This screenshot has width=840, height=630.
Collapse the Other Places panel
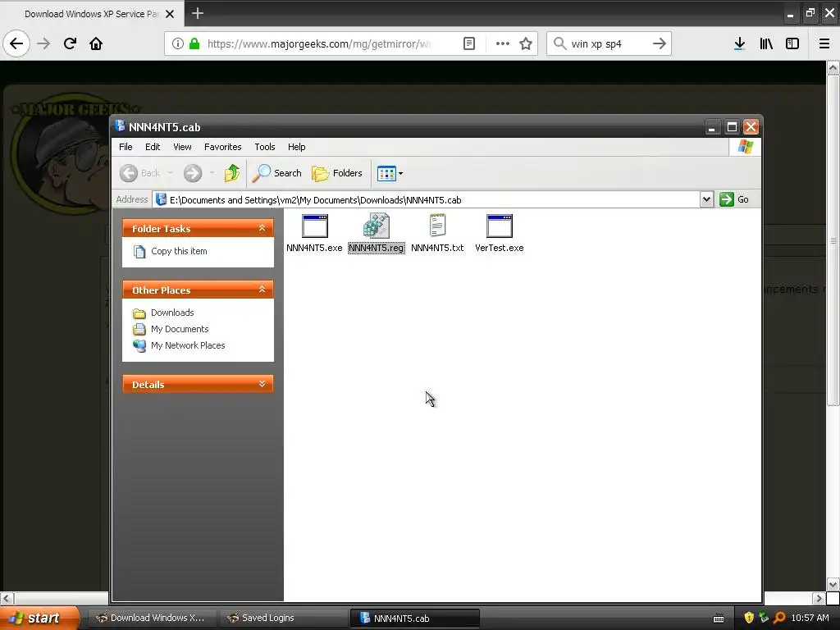[262, 290]
